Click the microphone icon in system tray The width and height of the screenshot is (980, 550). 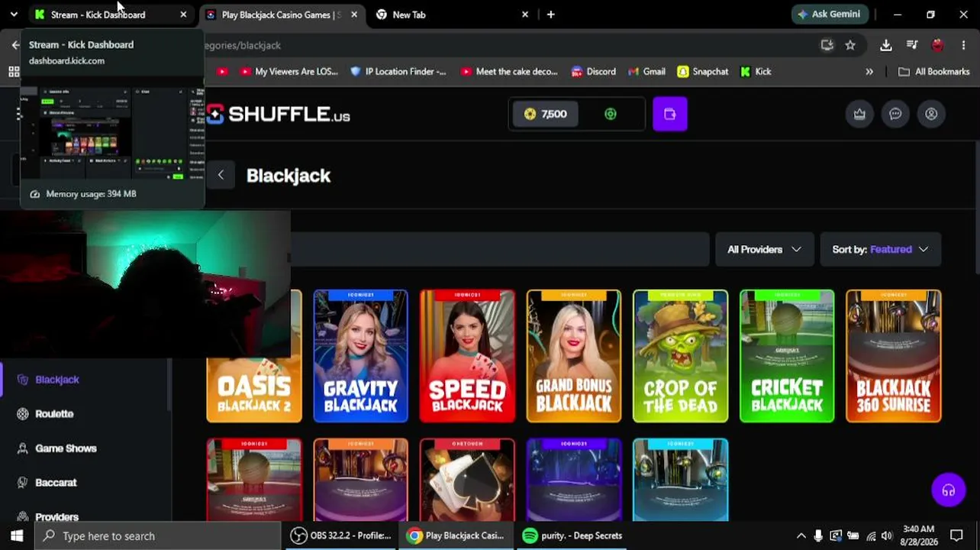[818, 535]
